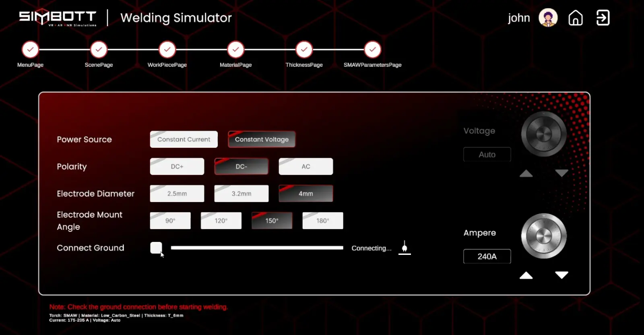The image size is (644, 335).
Task: Click the Ampere rotary knob
Action: click(544, 236)
